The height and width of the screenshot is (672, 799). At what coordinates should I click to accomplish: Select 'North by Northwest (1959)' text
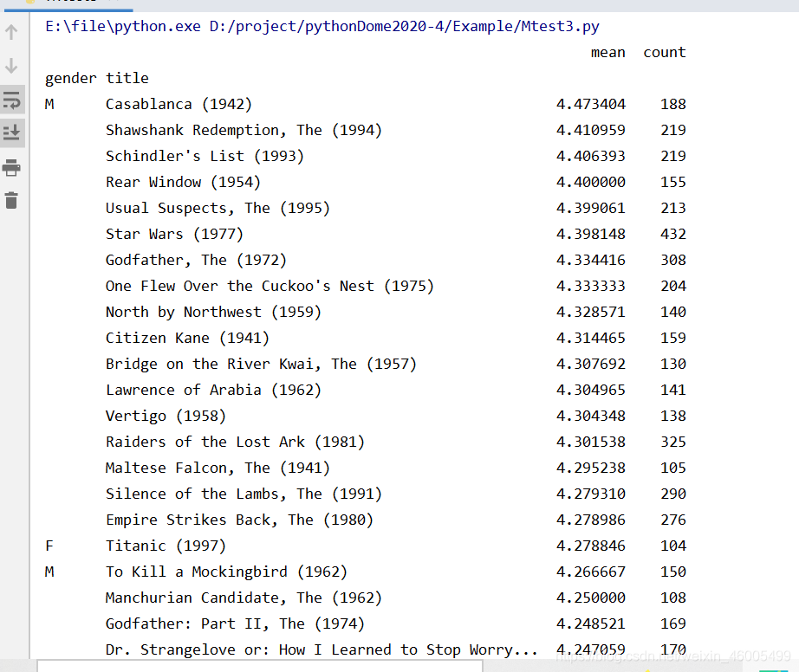[x=213, y=312]
